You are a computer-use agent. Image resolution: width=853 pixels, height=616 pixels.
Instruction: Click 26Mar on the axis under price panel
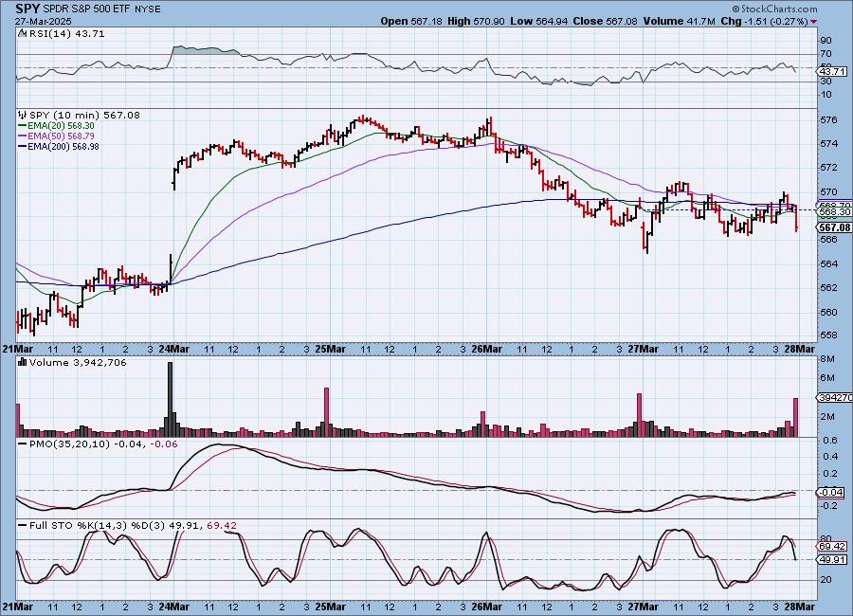tap(486, 349)
